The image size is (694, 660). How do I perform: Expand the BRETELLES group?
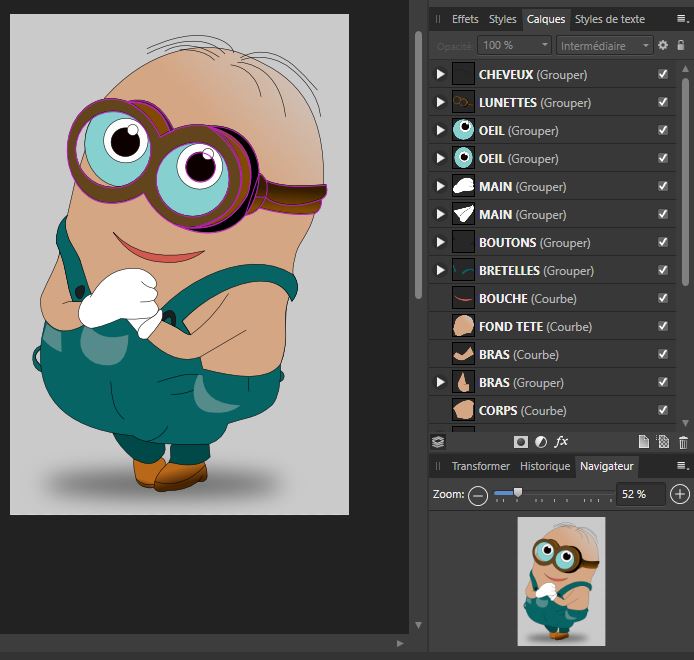(440, 270)
